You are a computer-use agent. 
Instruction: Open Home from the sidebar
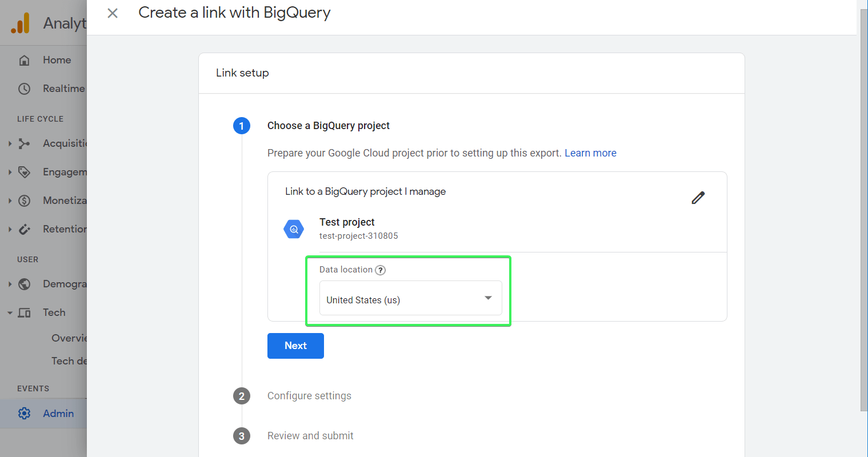(57, 60)
